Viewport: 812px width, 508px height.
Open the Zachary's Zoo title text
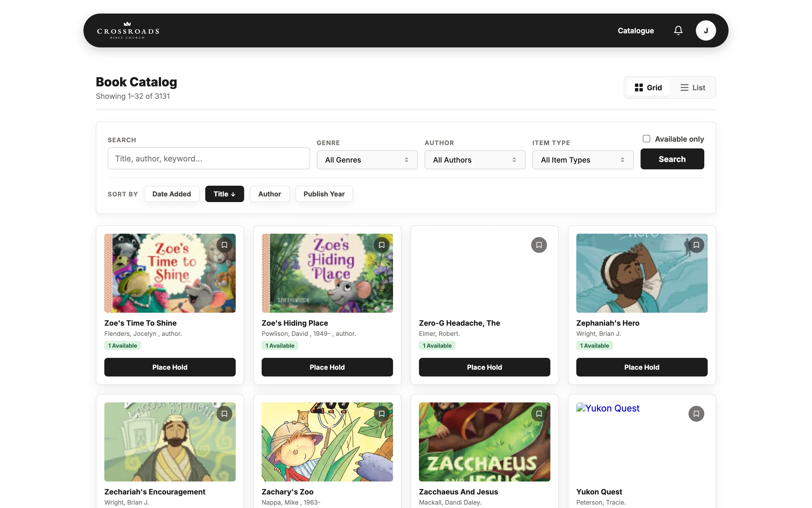(x=287, y=492)
